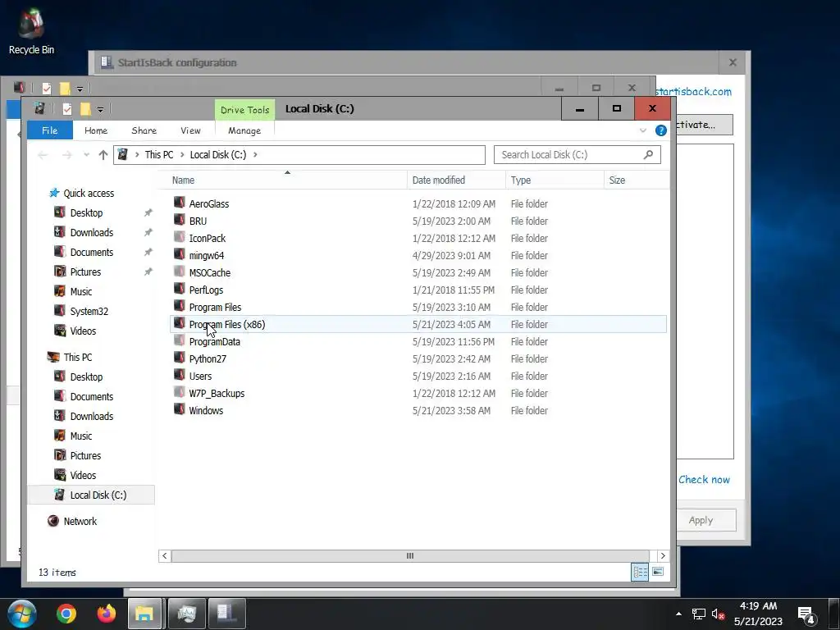This screenshot has height=630, width=840.
Task: Click the Activate button in StartIsBack
Action: pos(704,125)
